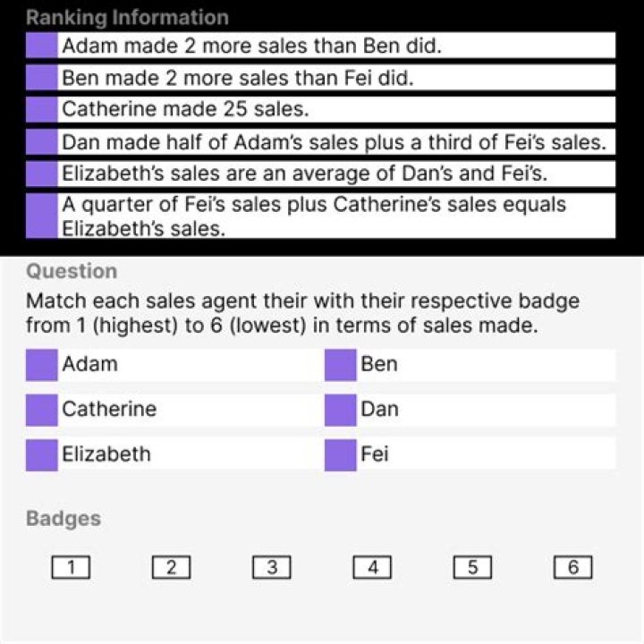Choose badge number 4
Screen dimensions: 644x644
(x=372, y=567)
